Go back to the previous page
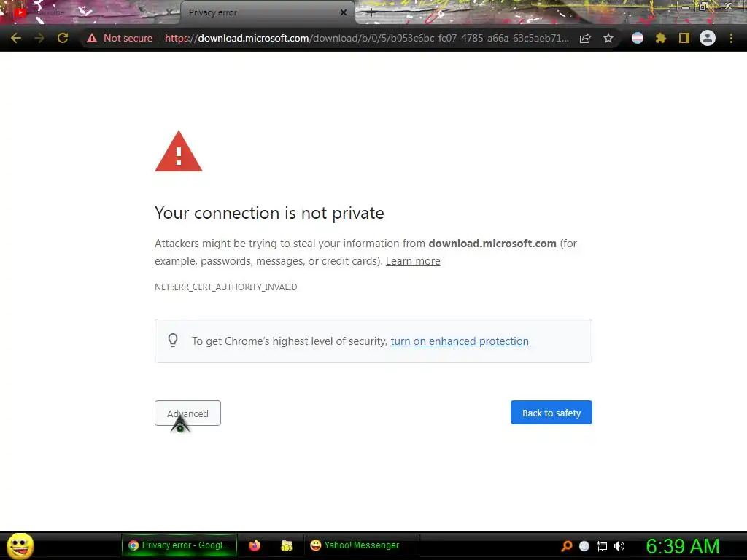This screenshot has width=747, height=560. pyautogui.click(x=16, y=38)
